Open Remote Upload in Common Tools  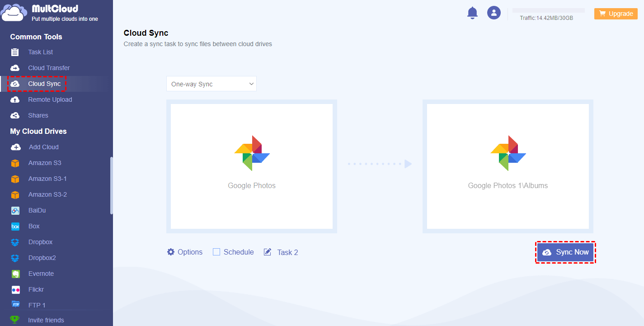click(50, 99)
